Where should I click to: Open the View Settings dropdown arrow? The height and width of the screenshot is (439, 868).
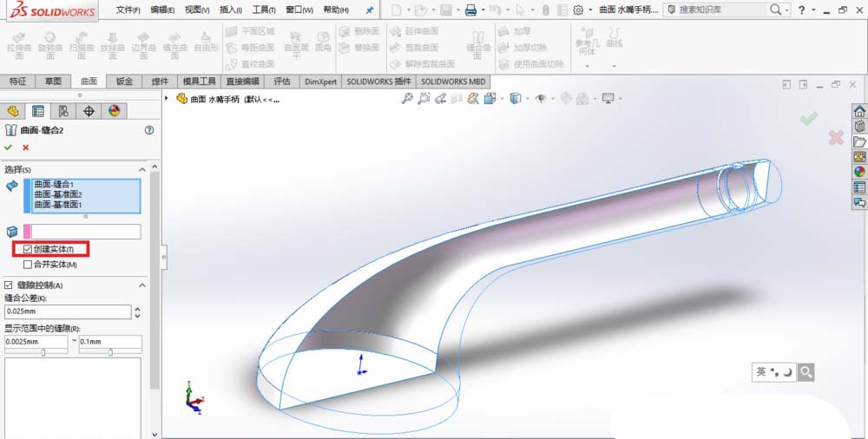620,99
